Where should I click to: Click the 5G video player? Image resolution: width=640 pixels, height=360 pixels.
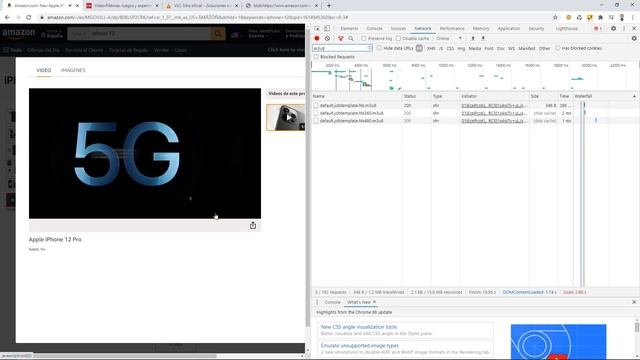145,153
